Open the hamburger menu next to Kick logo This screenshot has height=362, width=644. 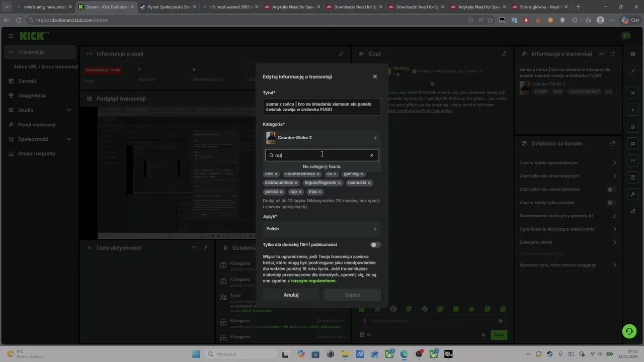(11, 36)
